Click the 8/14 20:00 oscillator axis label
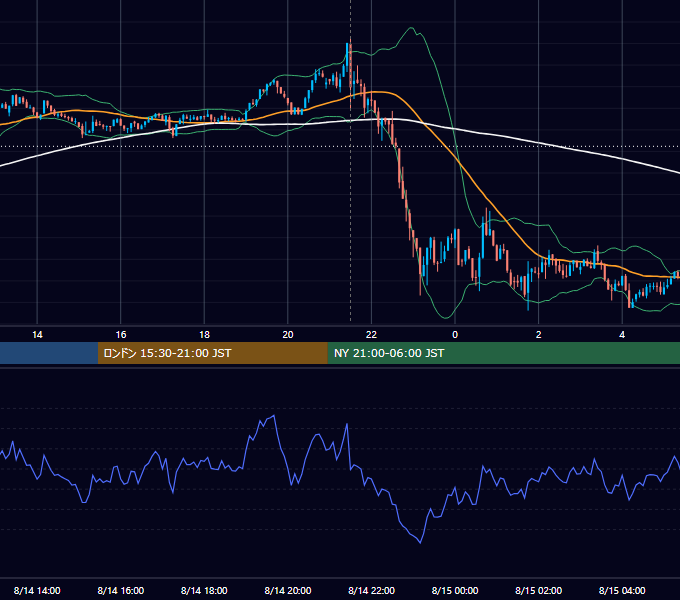The width and height of the screenshot is (680, 600). tap(288, 590)
